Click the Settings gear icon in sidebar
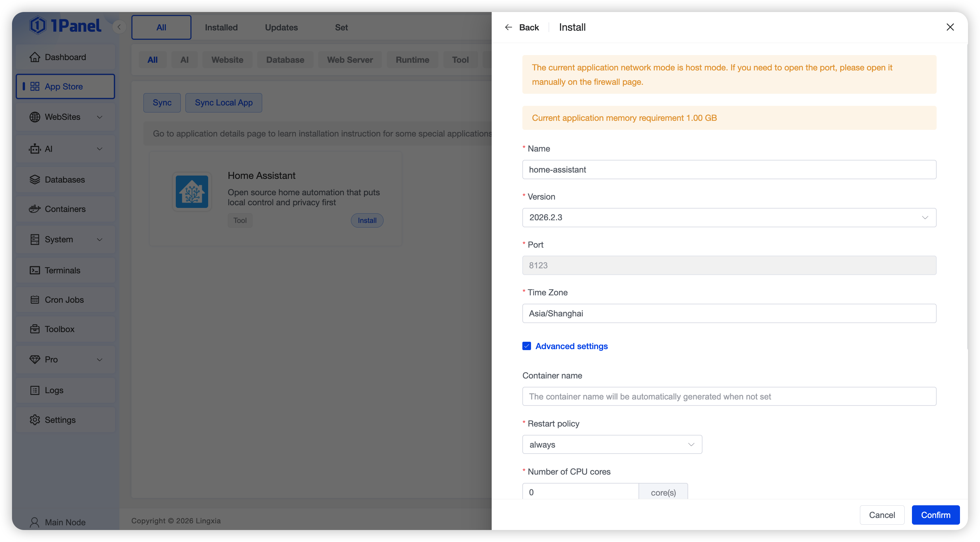Image resolution: width=980 pixels, height=542 pixels. pos(35,420)
